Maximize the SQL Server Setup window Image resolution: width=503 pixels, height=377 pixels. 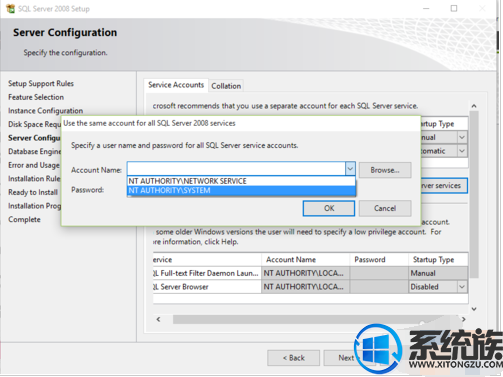pyautogui.click(x=454, y=8)
